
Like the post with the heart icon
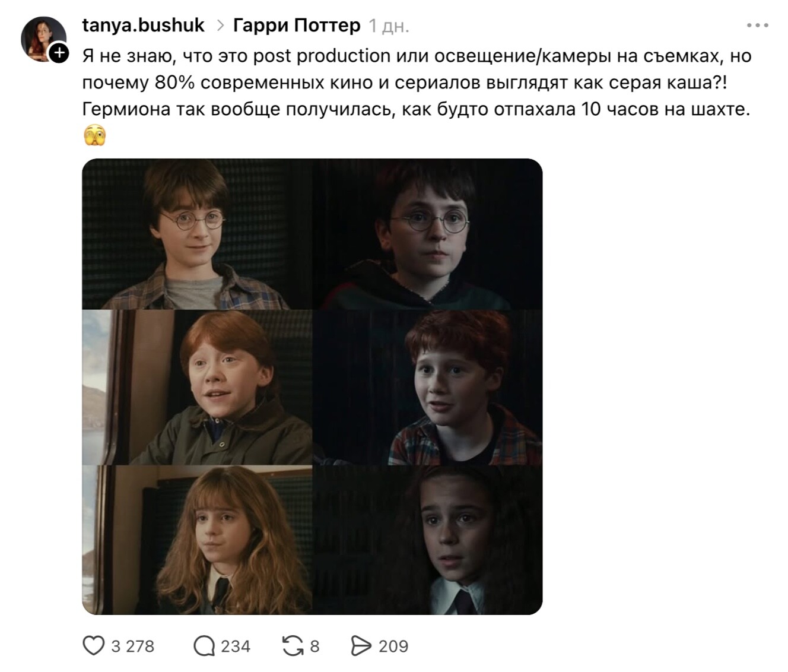(x=93, y=646)
